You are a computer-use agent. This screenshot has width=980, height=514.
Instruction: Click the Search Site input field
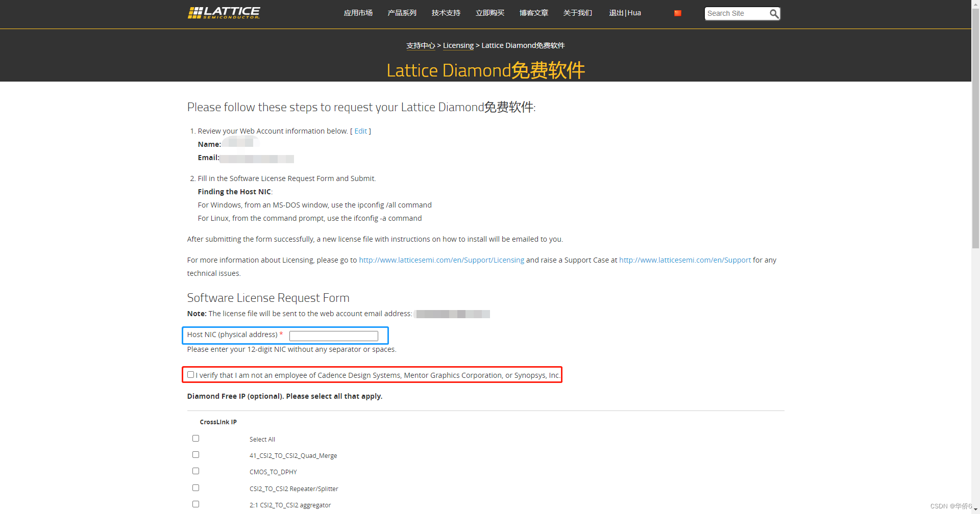tap(737, 13)
